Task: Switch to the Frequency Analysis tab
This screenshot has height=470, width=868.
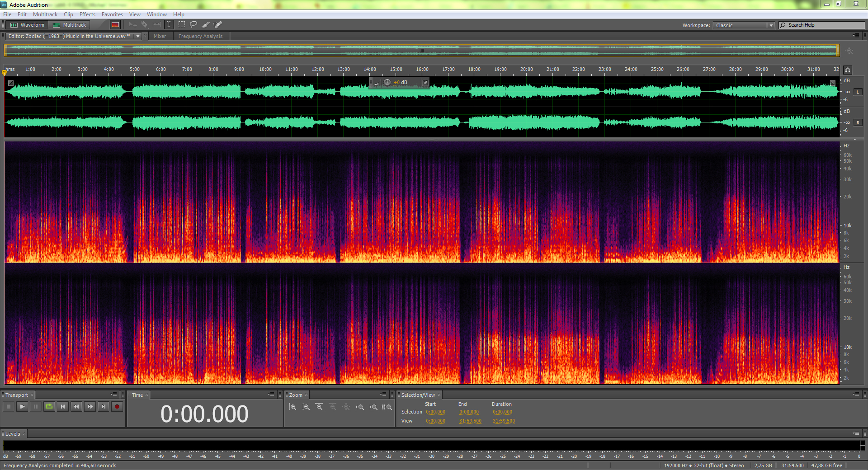Action: tap(200, 36)
